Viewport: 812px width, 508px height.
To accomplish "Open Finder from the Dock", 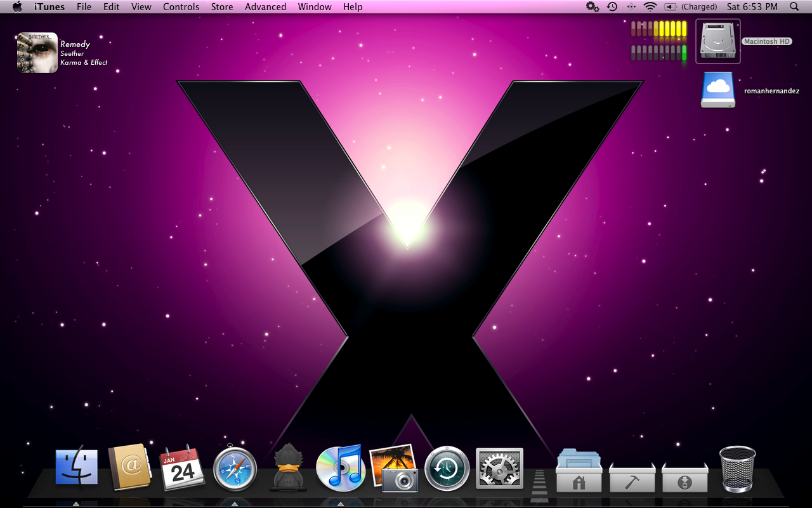I will click(x=77, y=468).
